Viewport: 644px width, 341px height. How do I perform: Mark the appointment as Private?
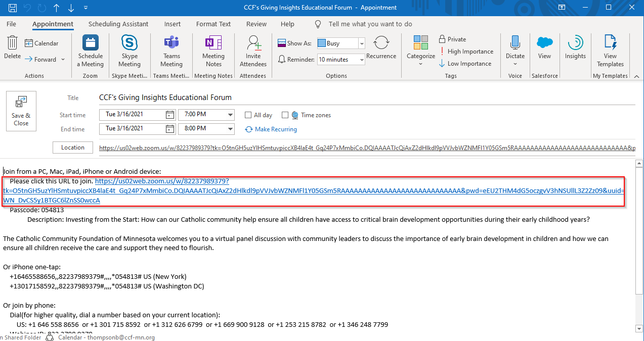(452, 39)
